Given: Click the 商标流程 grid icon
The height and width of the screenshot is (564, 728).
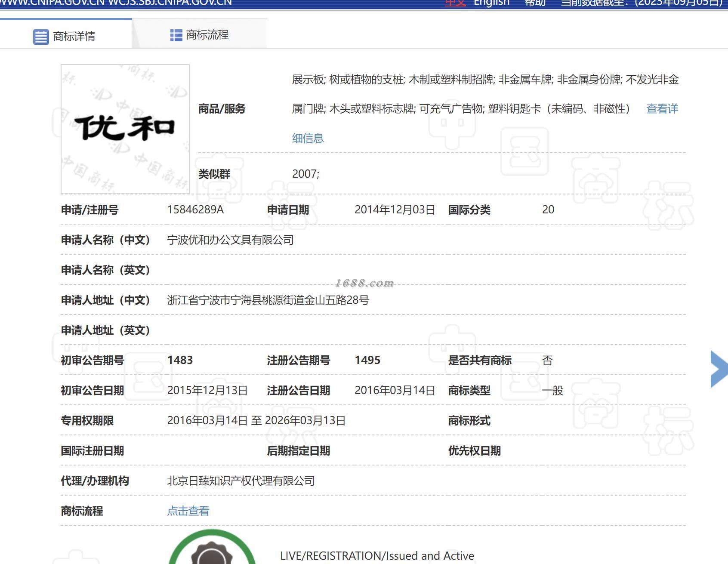Looking at the screenshot, I should tap(176, 35).
